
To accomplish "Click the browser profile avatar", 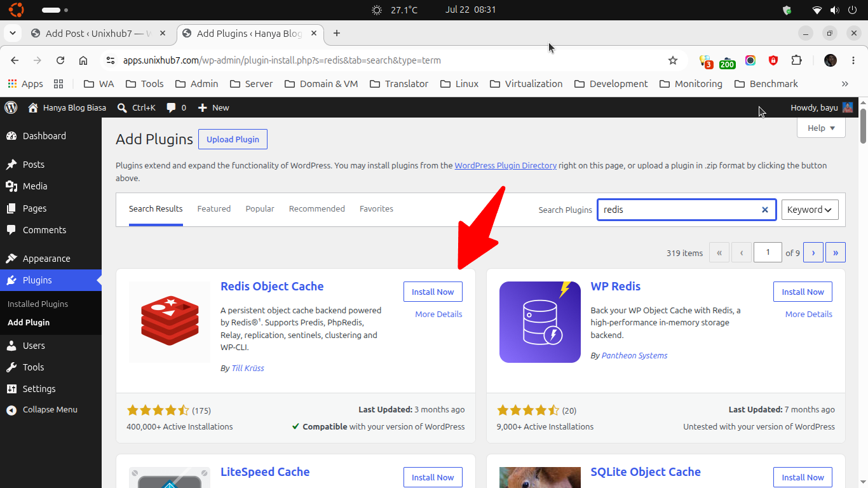I will click(x=831, y=60).
